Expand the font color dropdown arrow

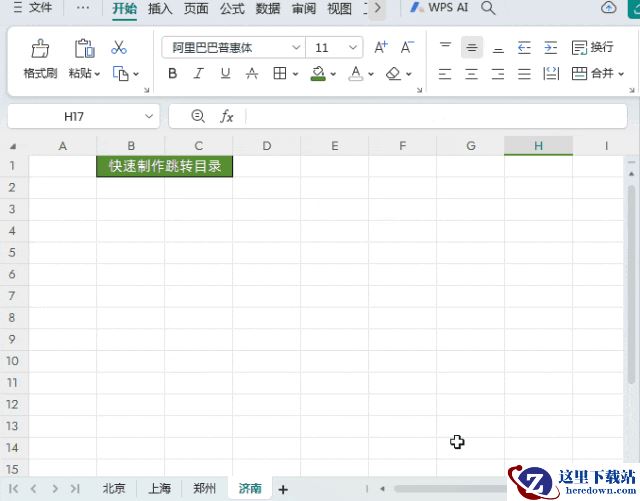tap(371, 74)
